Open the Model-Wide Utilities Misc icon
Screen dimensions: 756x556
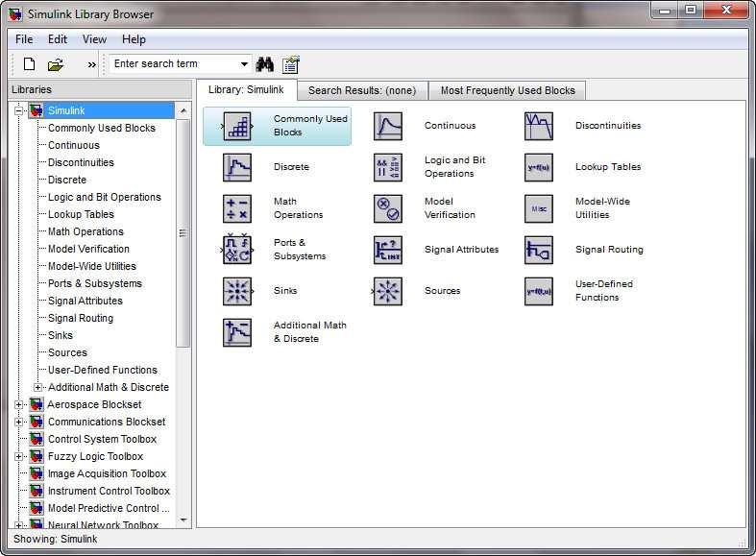click(x=539, y=208)
